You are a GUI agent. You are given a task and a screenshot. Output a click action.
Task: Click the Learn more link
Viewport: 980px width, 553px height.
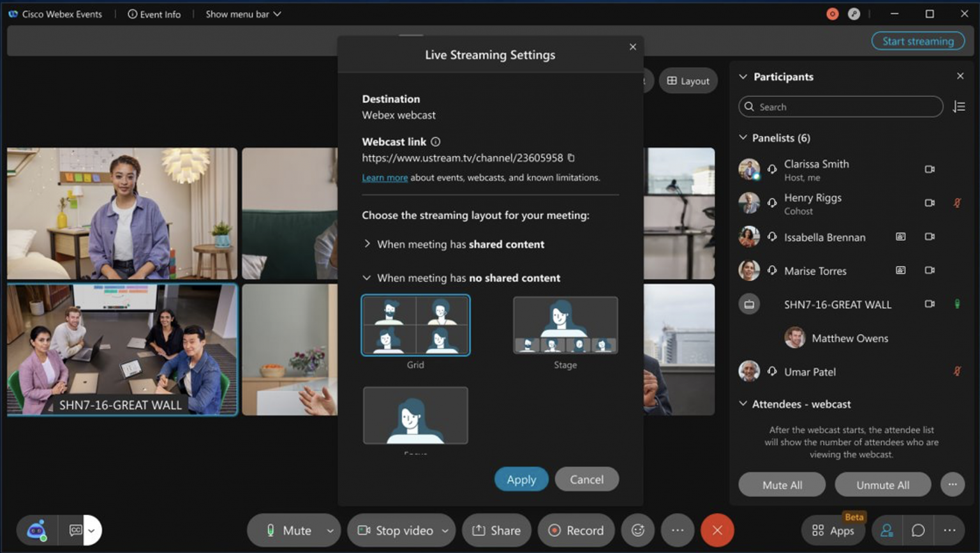384,178
